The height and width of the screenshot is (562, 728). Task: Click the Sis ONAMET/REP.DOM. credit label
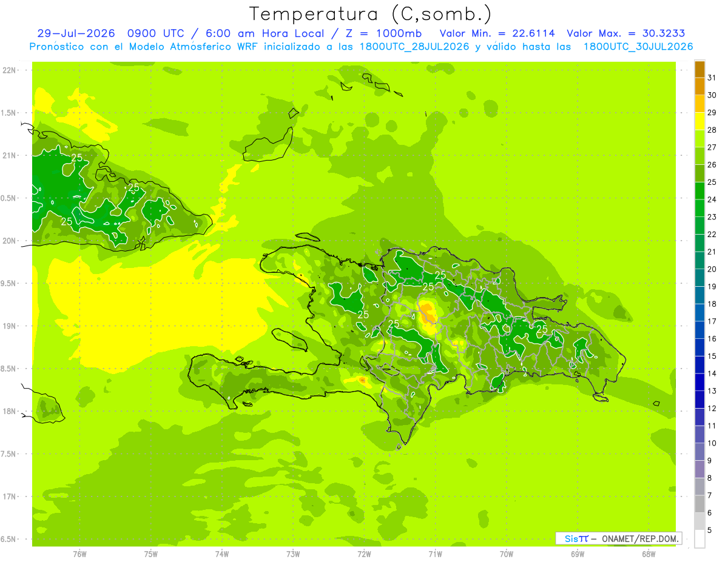[618, 538]
